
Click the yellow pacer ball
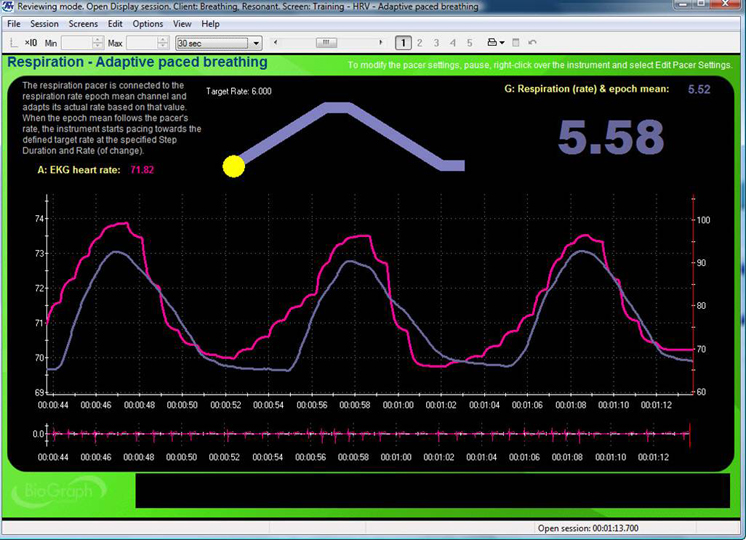pyautogui.click(x=234, y=166)
